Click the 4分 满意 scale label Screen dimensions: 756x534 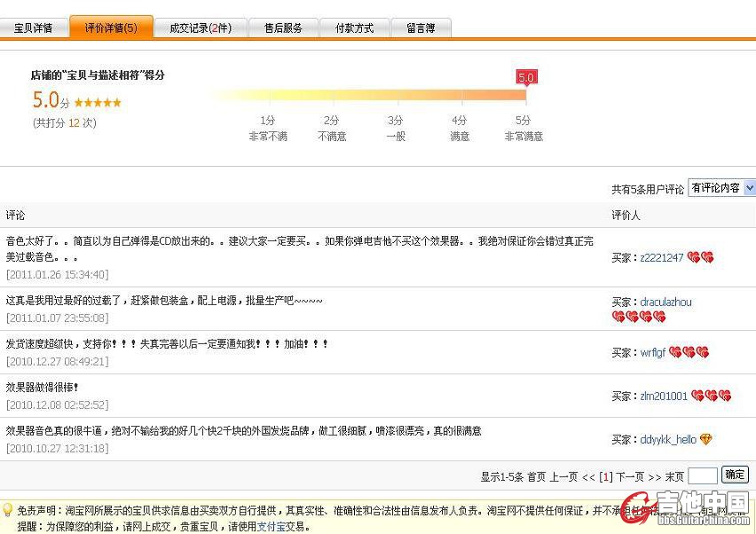click(x=460, y=129)
